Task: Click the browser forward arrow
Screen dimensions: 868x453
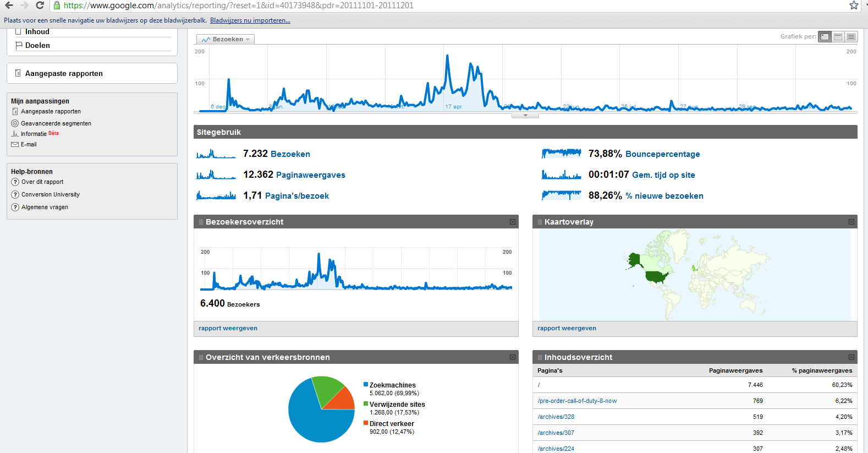Action: [24, 6]
